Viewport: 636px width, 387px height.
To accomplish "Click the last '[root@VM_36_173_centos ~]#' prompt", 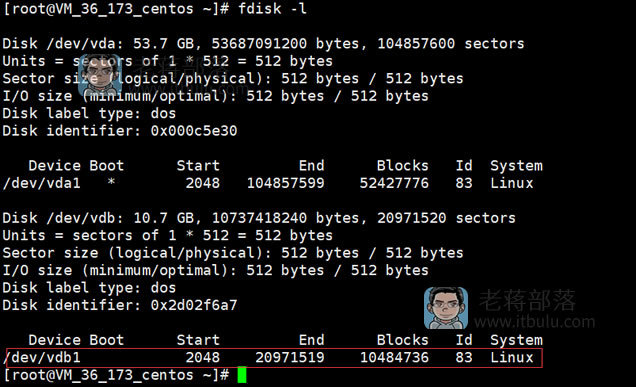I will [x=116, y=375].
